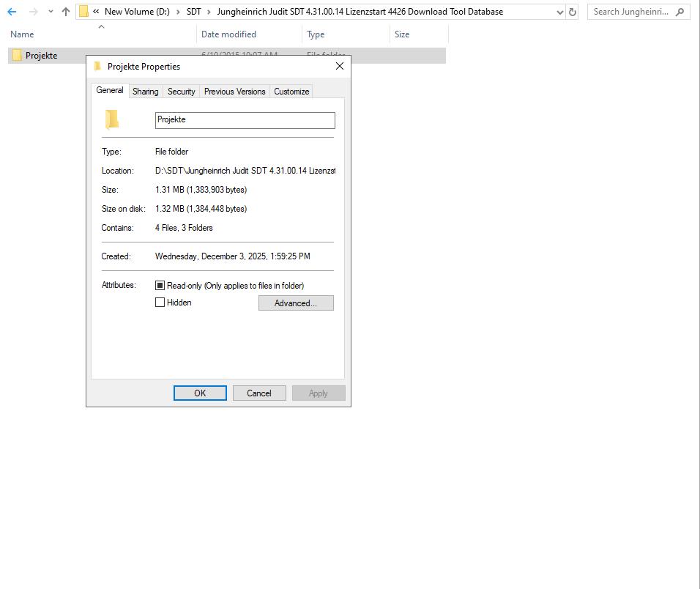Cancel the Properties dialog
Viewport: 700px width, 589px height.
point(259,393)
